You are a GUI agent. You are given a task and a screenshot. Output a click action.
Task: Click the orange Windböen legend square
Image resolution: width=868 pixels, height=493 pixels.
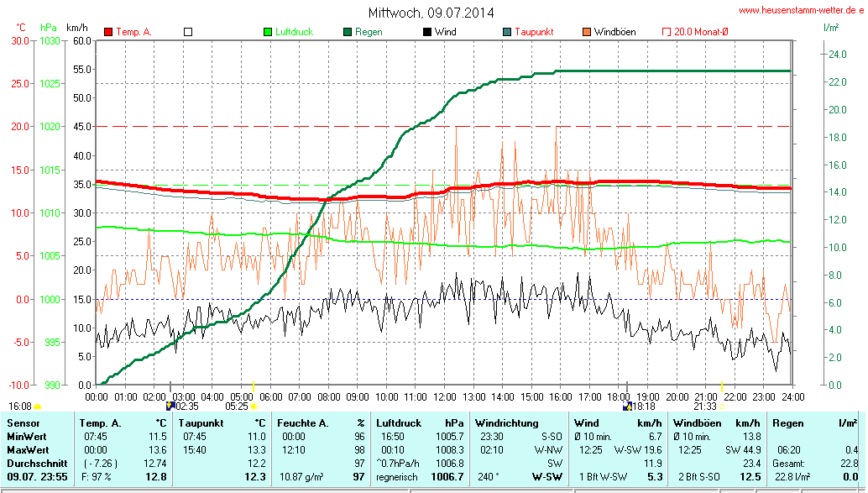point(586,32)
